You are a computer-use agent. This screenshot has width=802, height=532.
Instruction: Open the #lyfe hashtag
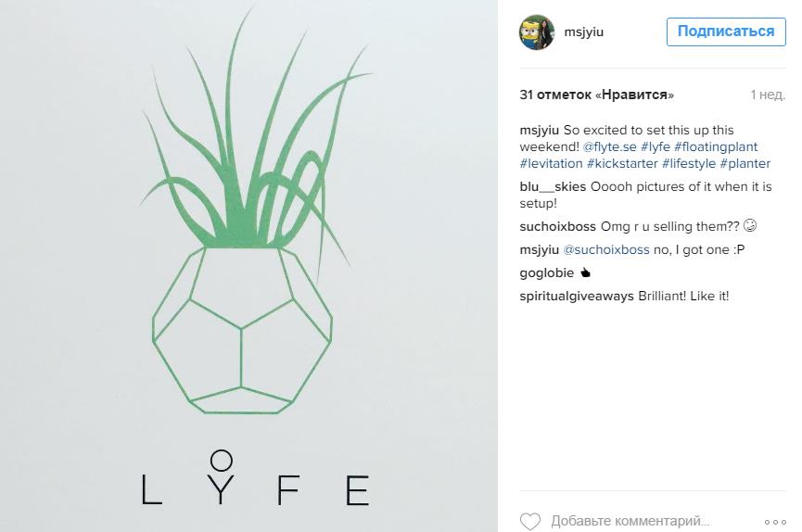click(x=656, y=146)
